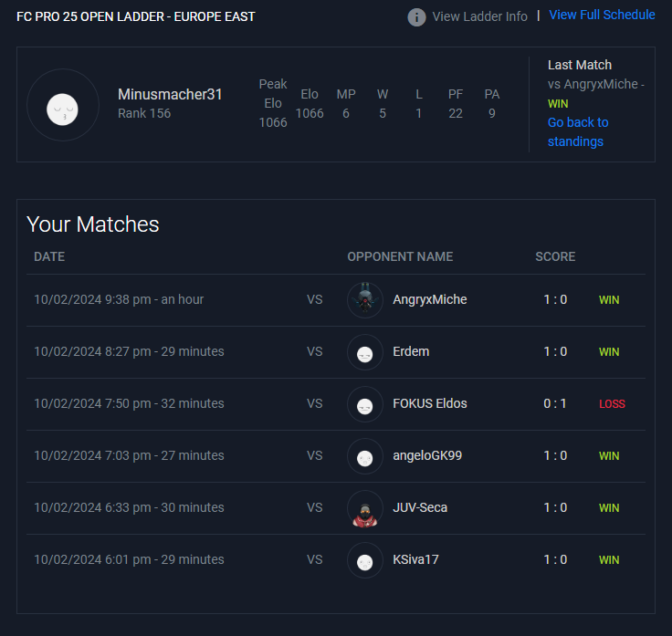The height and width of the screenshot is (636, 672).
Task: Click the LOSS result for FOKUS Eldos
Action: coord(612,404)
